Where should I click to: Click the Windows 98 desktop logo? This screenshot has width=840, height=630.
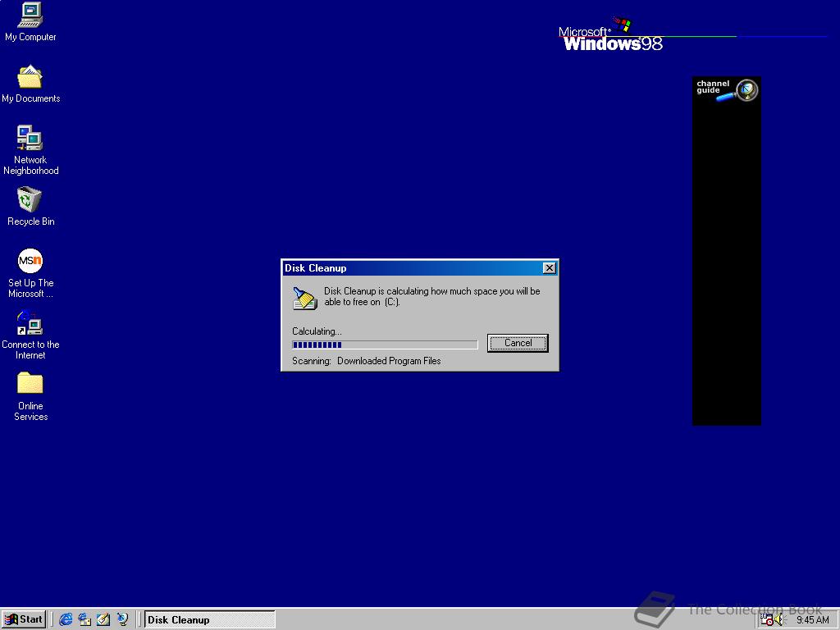point(610,35)
